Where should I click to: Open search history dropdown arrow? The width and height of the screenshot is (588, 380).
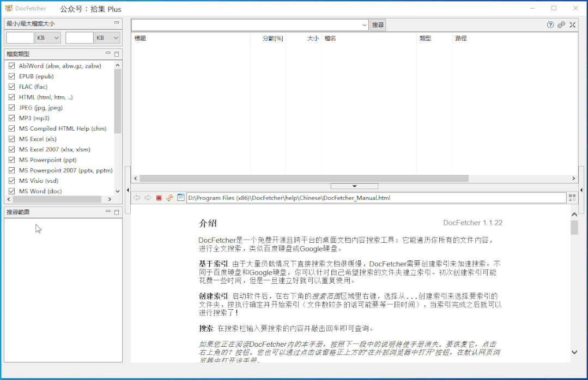point(364,25)
